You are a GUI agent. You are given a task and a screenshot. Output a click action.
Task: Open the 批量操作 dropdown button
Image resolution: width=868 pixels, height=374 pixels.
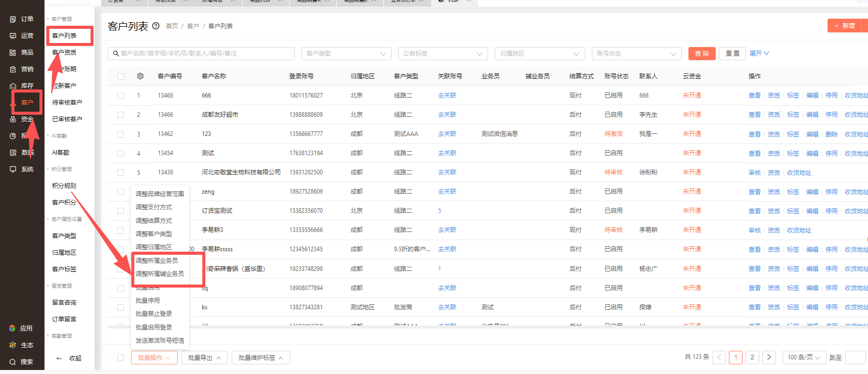[154, 357]
